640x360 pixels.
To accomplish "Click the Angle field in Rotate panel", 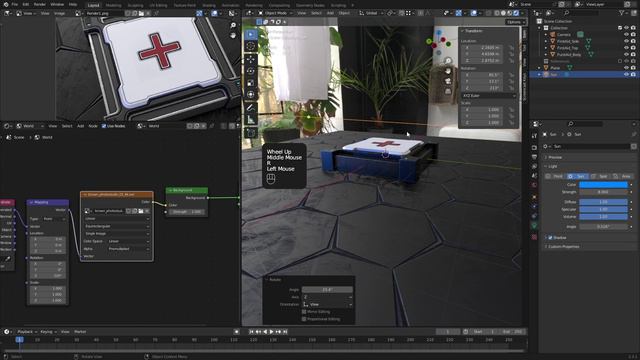I will (327, 290).
